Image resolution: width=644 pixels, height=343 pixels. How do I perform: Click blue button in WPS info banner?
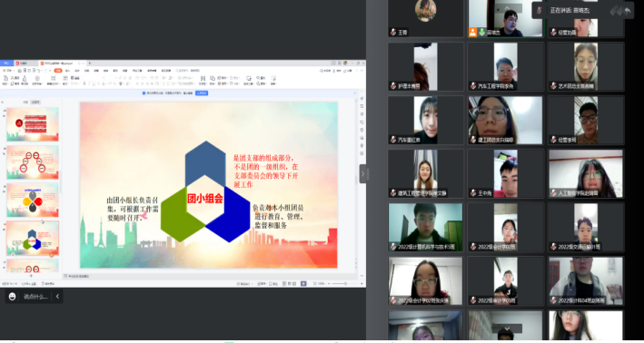tap(202, 93)
